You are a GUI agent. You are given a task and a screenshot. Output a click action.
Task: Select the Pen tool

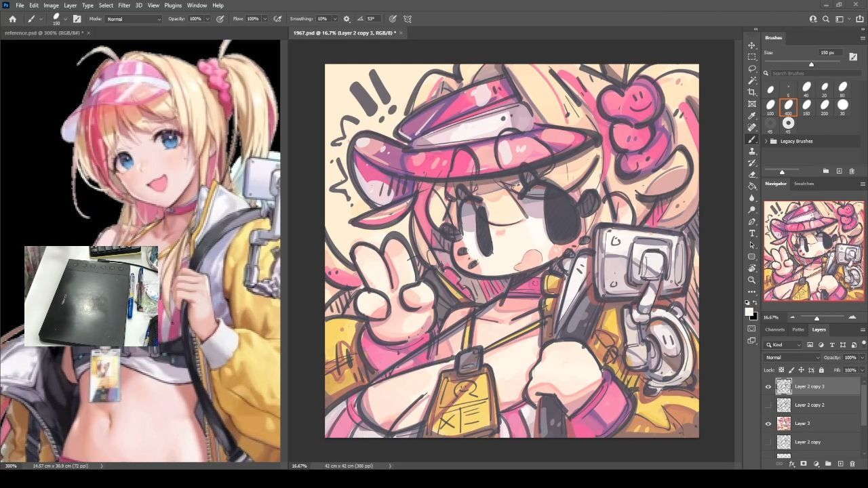(751, 222)
